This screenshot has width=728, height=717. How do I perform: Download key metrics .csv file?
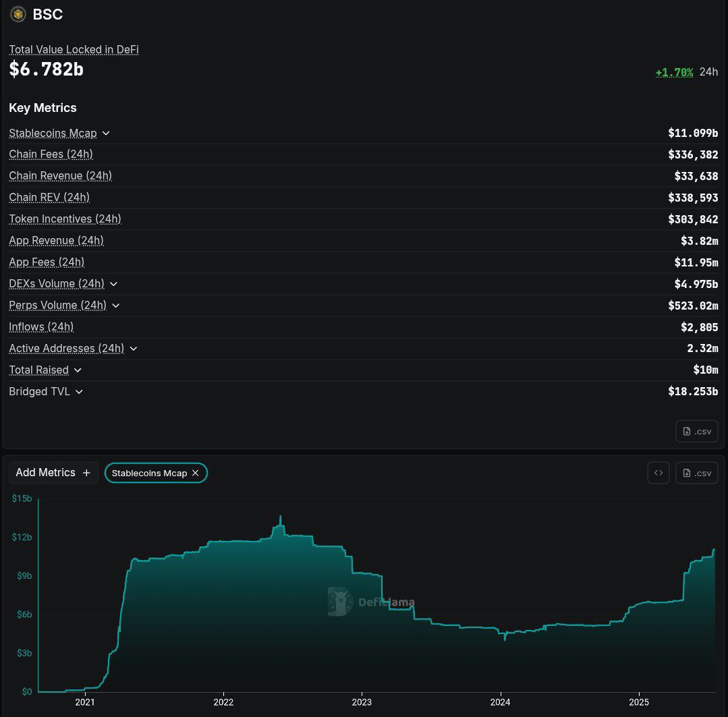tap(696, 431)
